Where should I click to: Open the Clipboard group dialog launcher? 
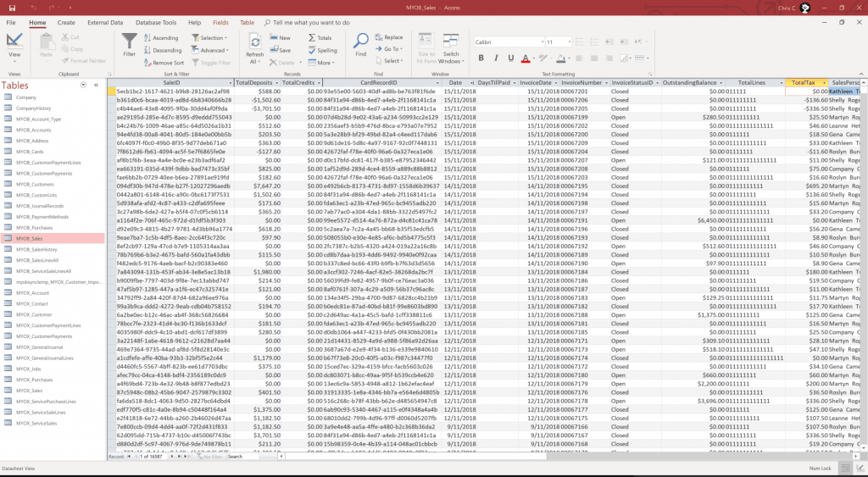click(109, 75)
